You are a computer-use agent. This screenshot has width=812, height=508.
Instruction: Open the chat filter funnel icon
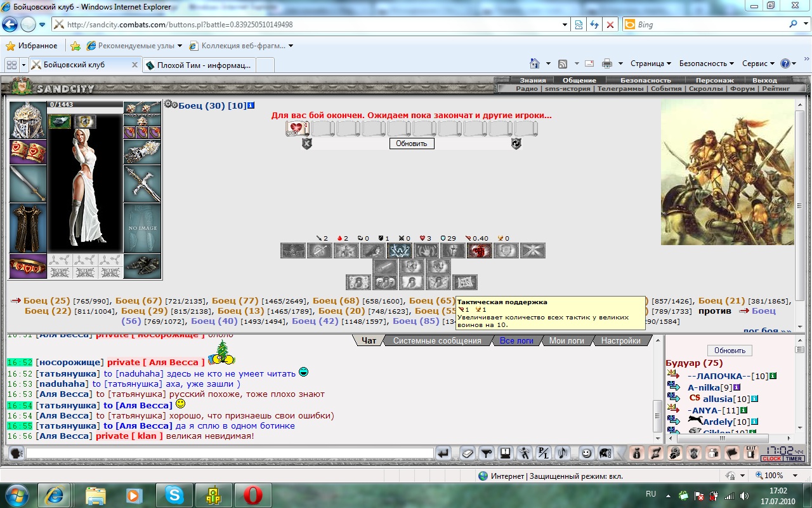click(487, 453)
